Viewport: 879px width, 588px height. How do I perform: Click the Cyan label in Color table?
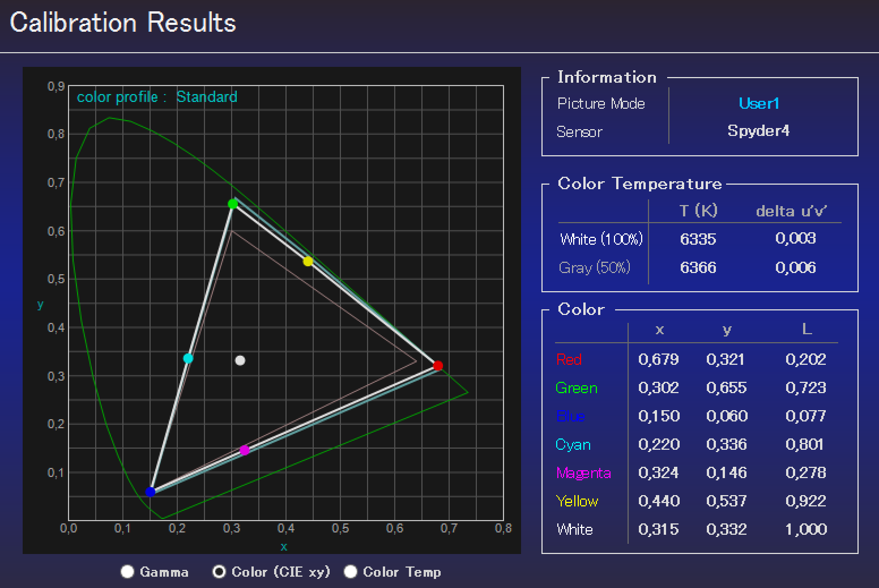pos(573,445)
